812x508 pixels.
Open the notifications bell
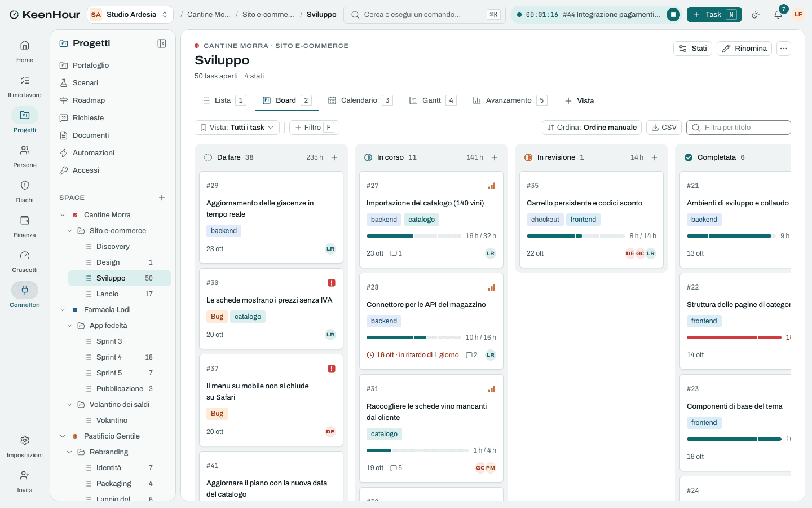click(x=778, y=15)
